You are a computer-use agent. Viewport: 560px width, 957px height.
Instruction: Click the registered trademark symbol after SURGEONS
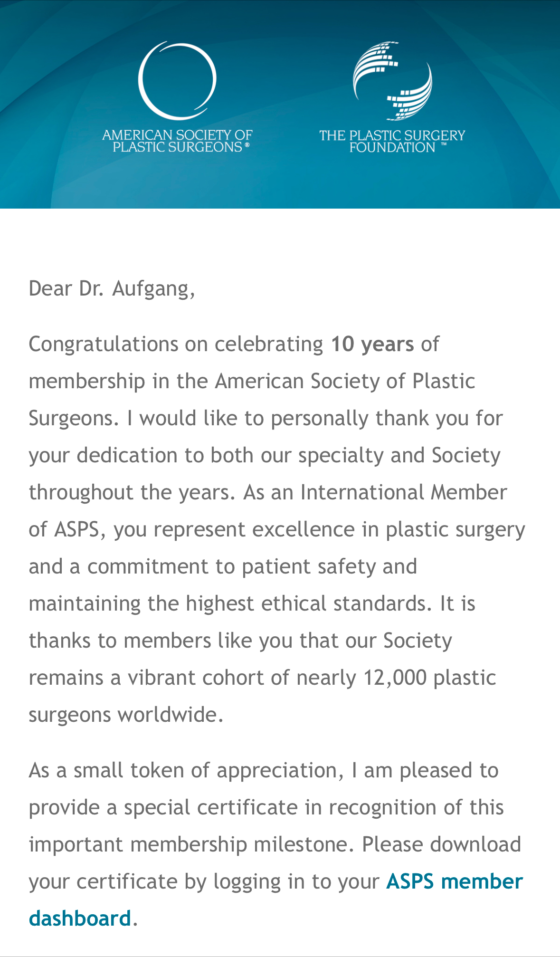[x=247, y=146]
